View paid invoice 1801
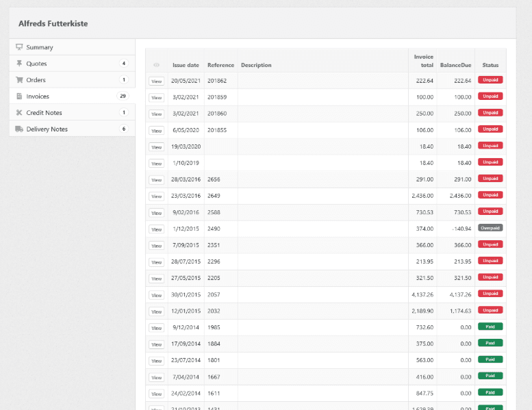Viewport: 532px width, 410px height. click(156, 361)
